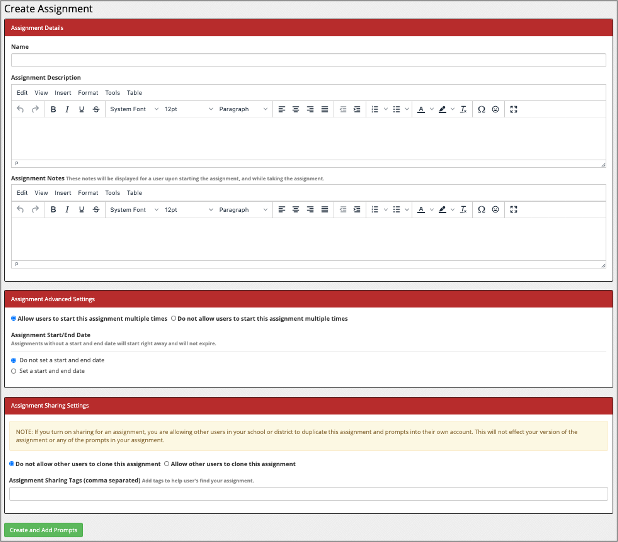The height and width of the screenshot is (542, 618).
Task: Open text color picker arrow in the Assignment Description editor
Action: tap(431, 109)
